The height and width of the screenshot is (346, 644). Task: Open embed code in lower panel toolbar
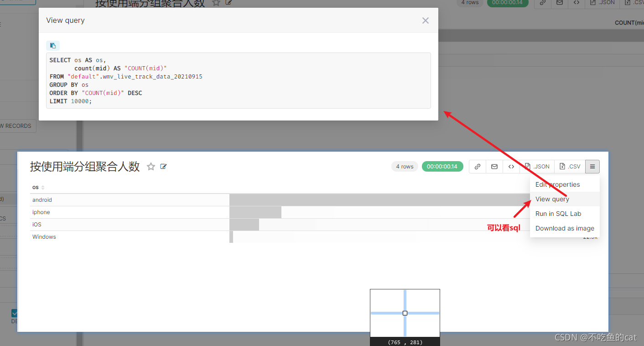[x=511, y=167]
